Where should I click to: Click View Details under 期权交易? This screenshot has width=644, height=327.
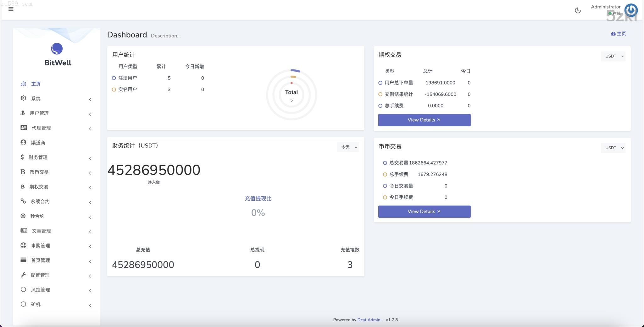tap(424, 120)
